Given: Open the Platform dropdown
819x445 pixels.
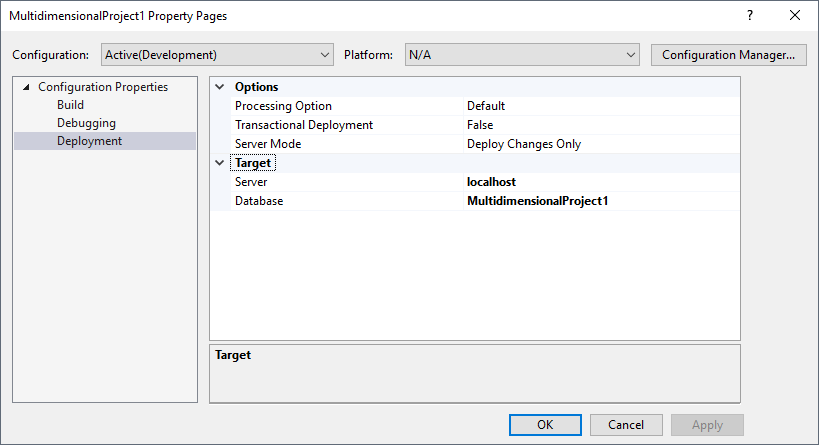Looking at the screenshot, I should tap(521, 54).
